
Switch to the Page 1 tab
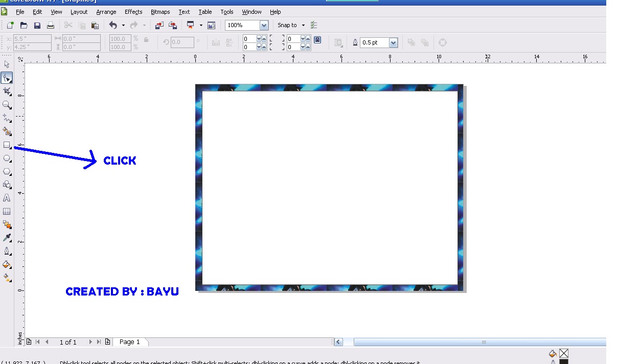(x=130, y=342)
